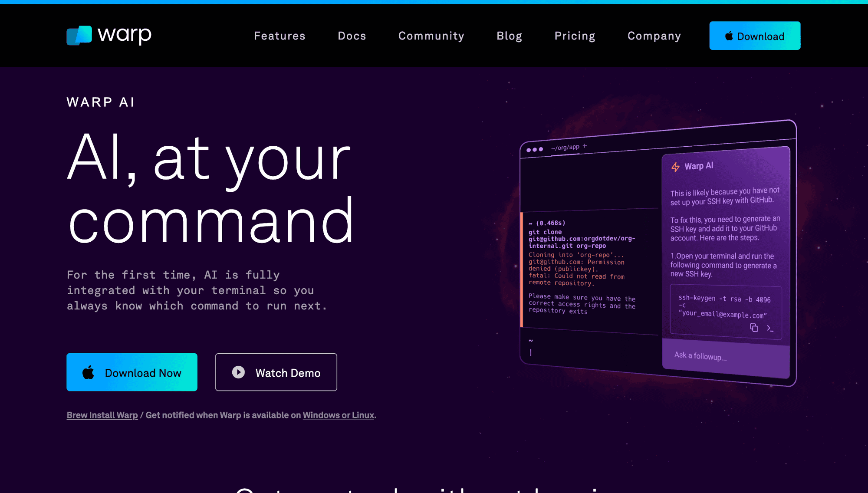Open the Company nav item

point(654,36)
